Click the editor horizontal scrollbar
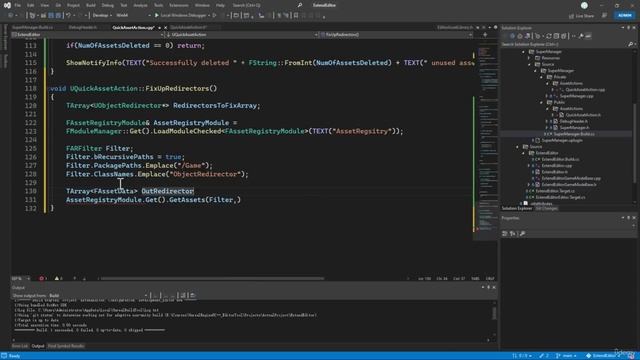This screenshot has height=360, width=640. [x=212, y=279]
